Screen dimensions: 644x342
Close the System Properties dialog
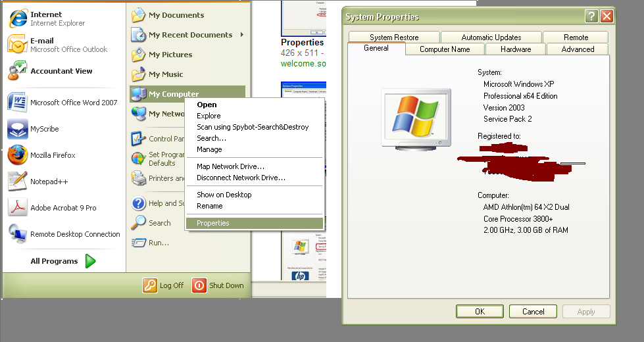coord(607,16)
